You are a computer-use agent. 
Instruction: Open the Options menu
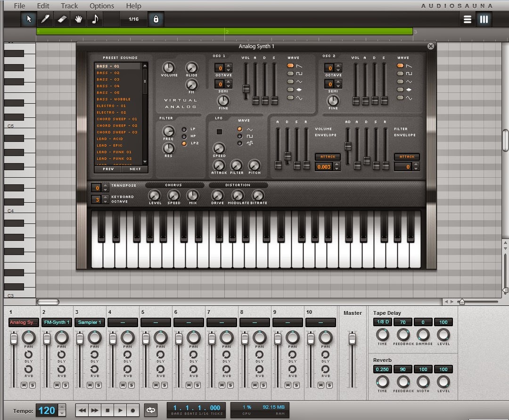click(x=102, y=6)
